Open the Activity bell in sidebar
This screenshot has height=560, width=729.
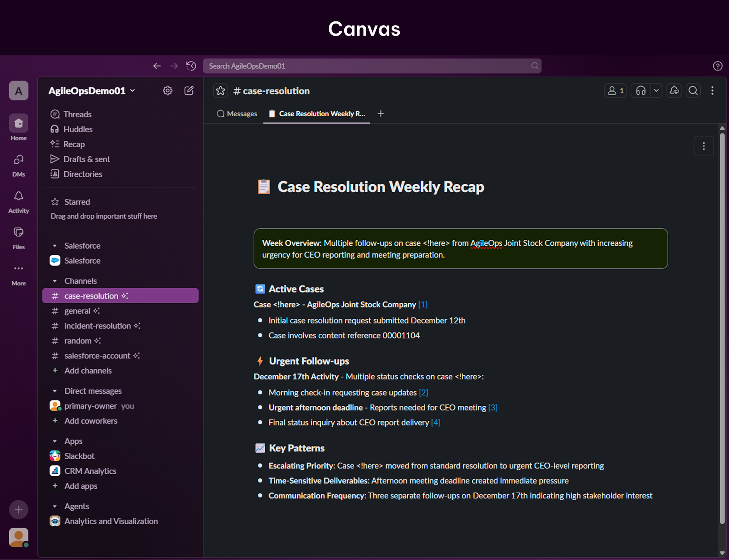click(19, 202)
